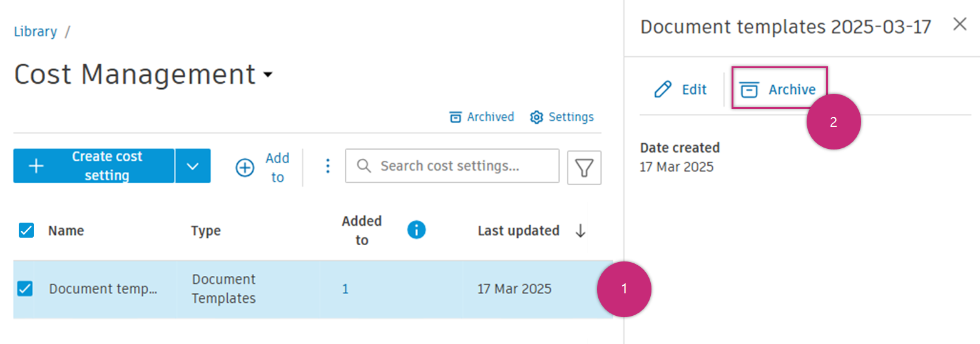Click the Name column header
The image size is (980, 344).
coord(66,231)
